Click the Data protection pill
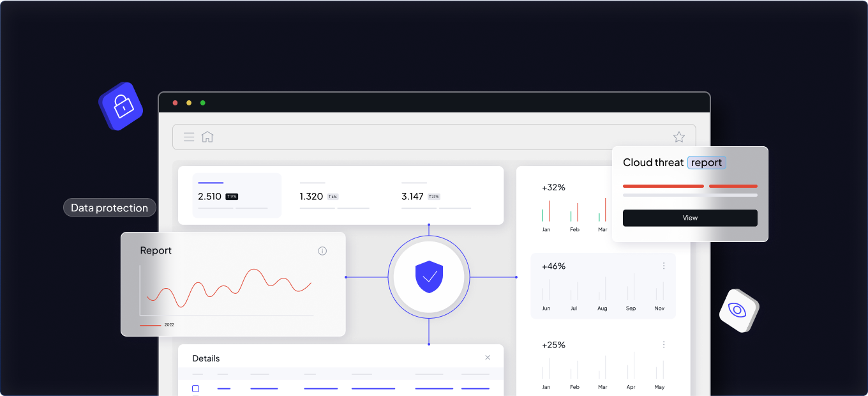 [x=110, y=208]
